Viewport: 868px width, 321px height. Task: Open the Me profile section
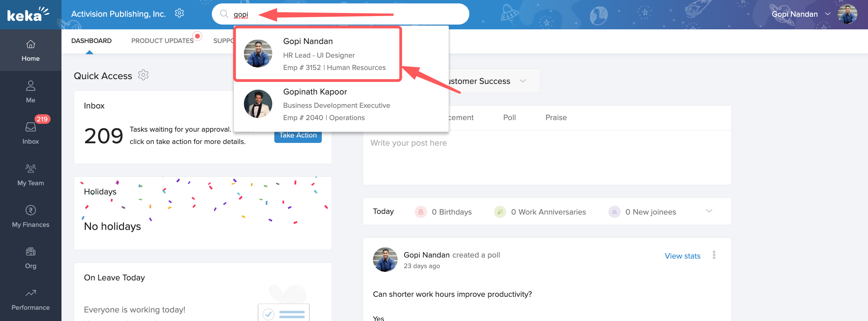click(x=30, y=91)
